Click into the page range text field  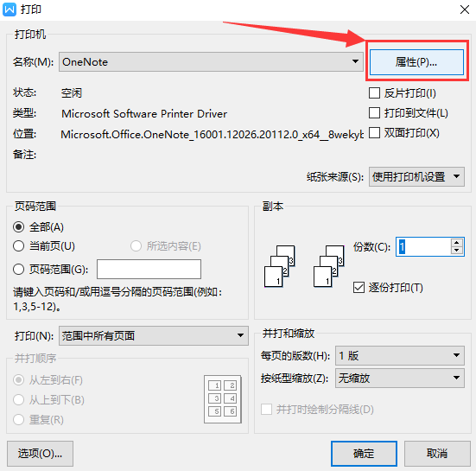pyautogui.click(x=149, y=269)
